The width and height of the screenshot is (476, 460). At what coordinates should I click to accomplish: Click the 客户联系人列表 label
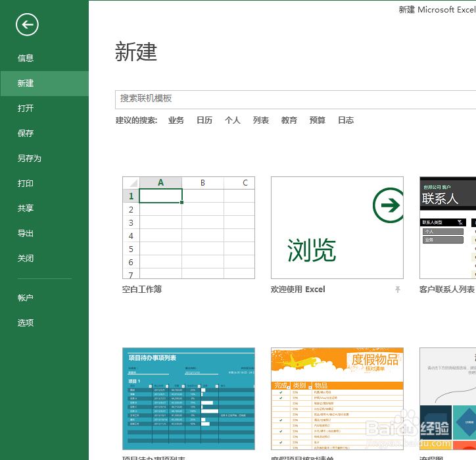(447, 290)
